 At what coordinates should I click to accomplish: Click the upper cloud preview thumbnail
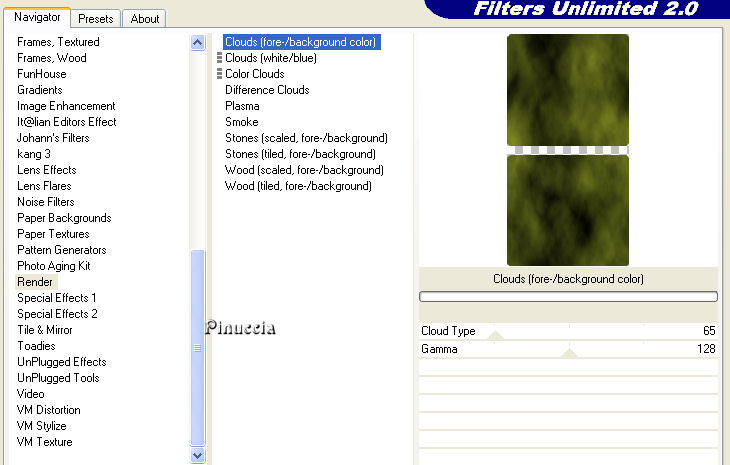pos(568,90)
